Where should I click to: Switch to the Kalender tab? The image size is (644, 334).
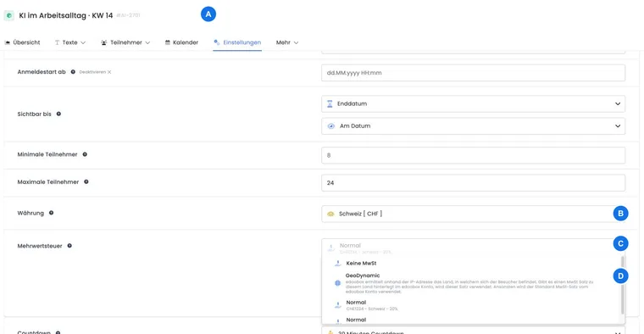[181, 42]
